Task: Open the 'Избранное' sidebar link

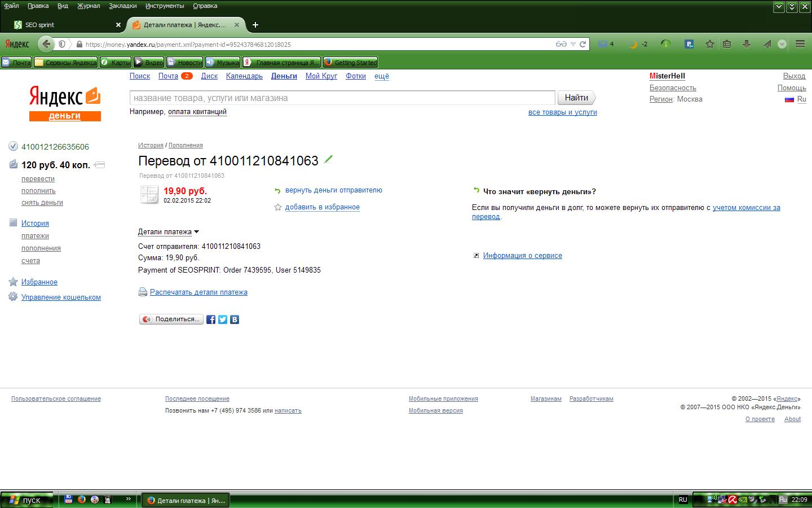Action: pos(39,282)
